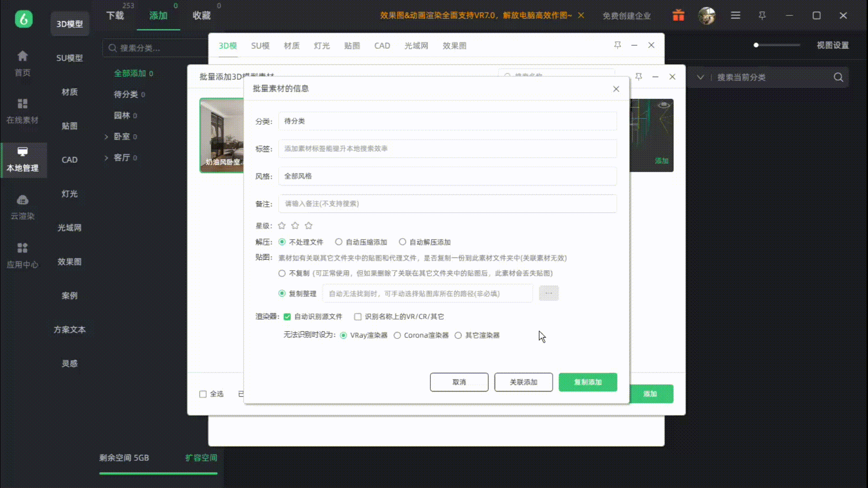Screen dimensions: 868x488
Task: Select 自动压缩添加 radio option
Action: (x=339, y=242)
